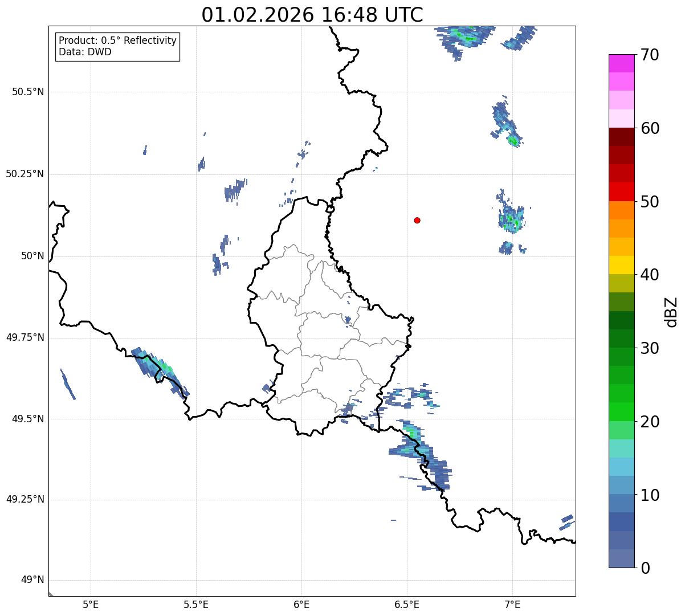Image resolution: width=685 pixels, height=616 pixels.
Task: Click the 50°N latitude label
Action: pyautogui.click(x=32, y=256)
